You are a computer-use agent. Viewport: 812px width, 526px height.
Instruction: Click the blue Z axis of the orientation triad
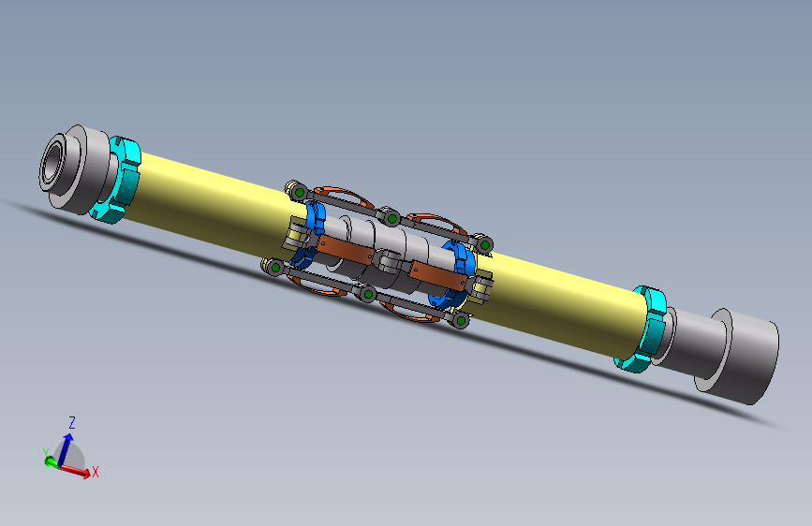pos(65,448)
